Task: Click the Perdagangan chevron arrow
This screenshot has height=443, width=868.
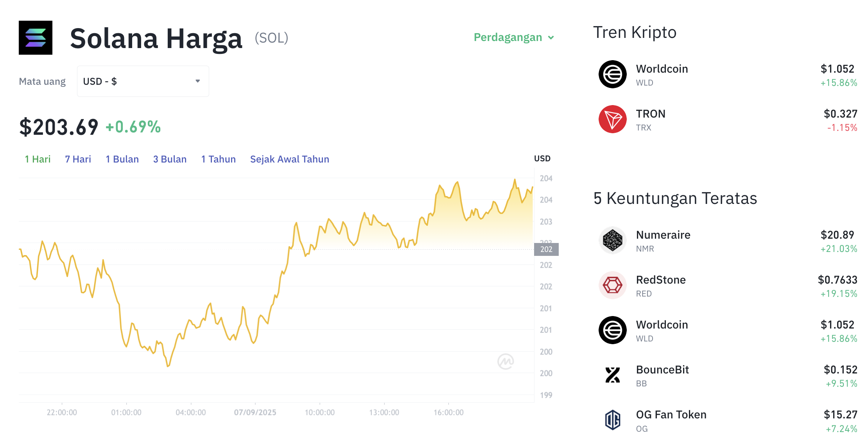Action: click(551, 38)
